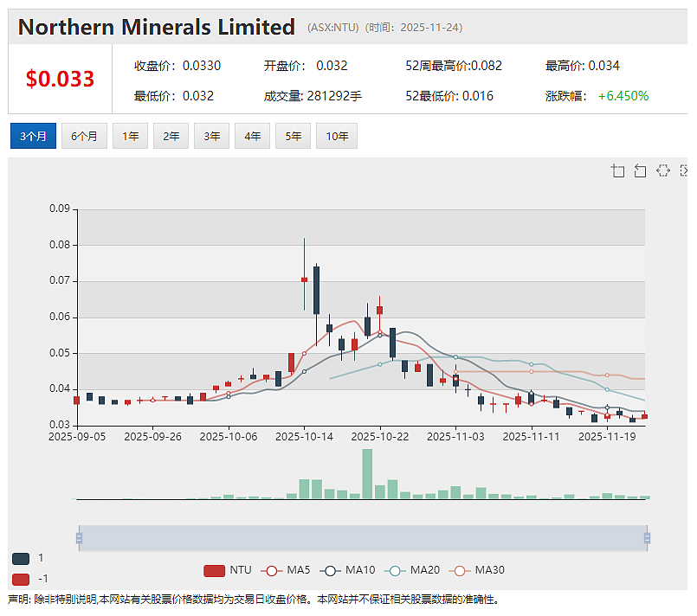Switch to the 6个月 range tab
697x616 pixels.
(84, 136)
